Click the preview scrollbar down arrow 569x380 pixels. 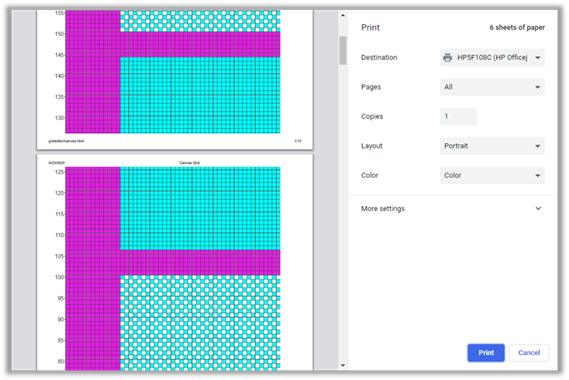tap(343, 365)
